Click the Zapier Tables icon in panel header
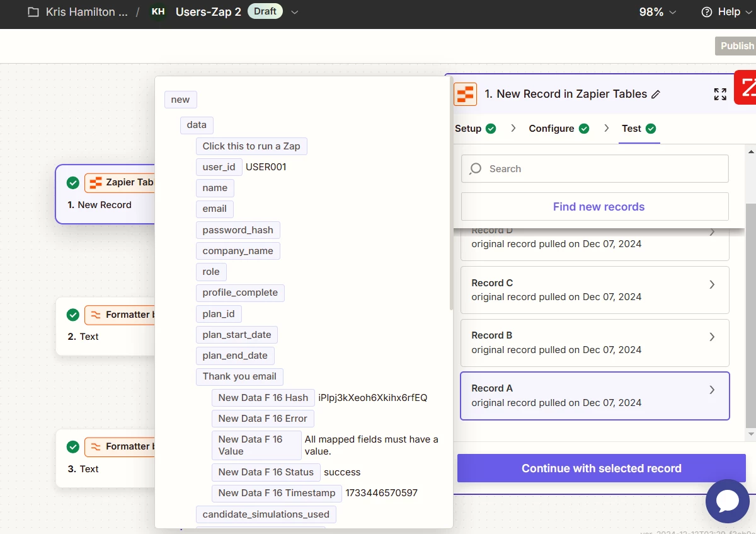 point(465,95)
